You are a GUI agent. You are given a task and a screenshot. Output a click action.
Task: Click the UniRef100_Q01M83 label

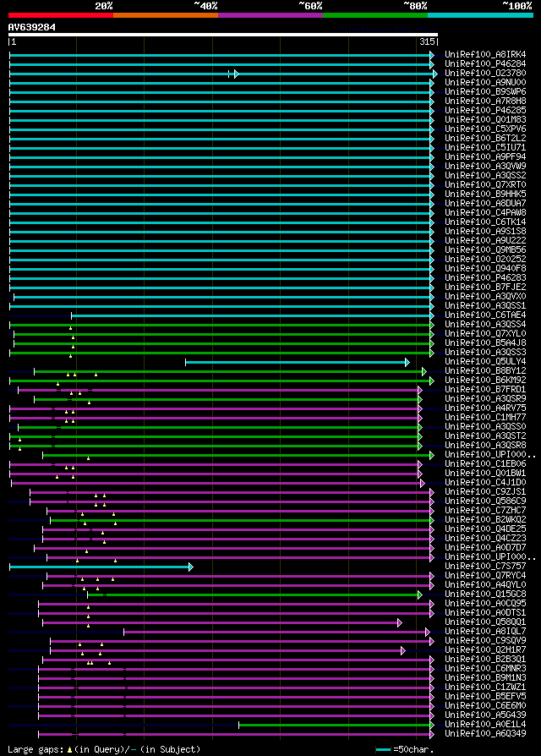485,119
